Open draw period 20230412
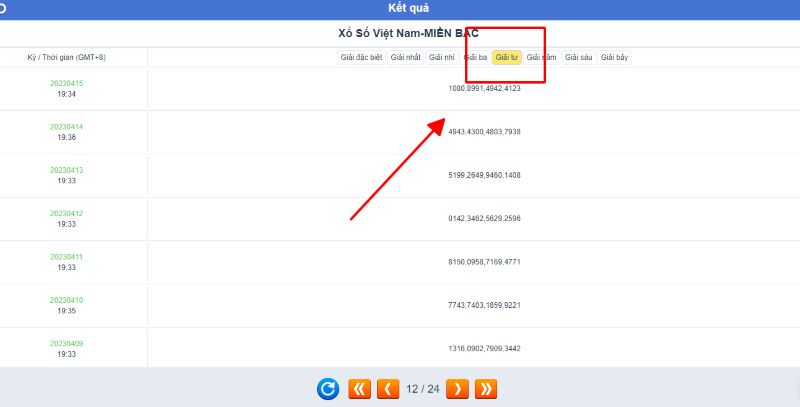 click(x=67, y=213)
